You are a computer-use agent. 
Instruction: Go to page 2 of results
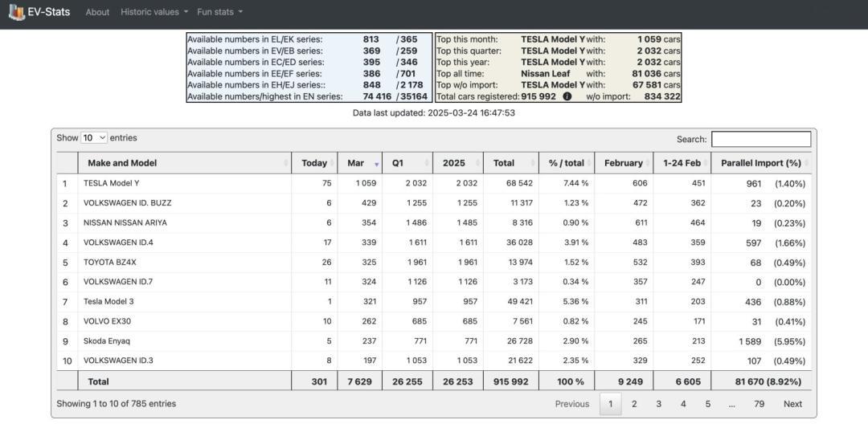634,404
